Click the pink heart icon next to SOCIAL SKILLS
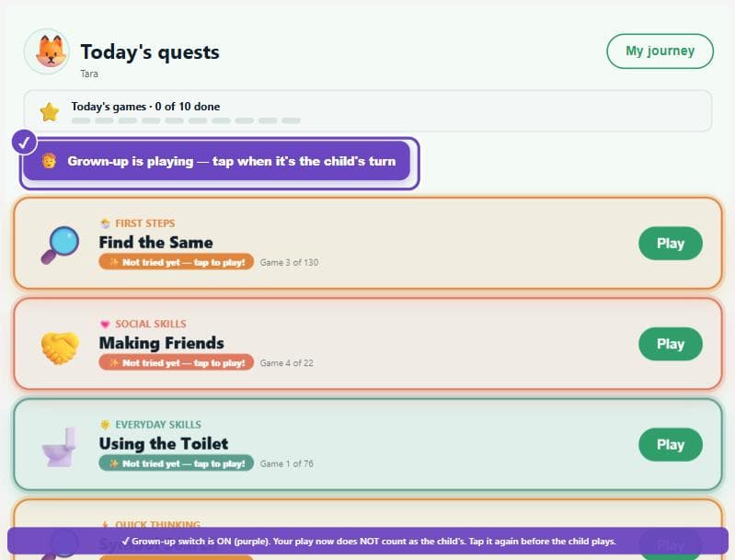Viewport: 735px width, 560px height. click(105, 324)
